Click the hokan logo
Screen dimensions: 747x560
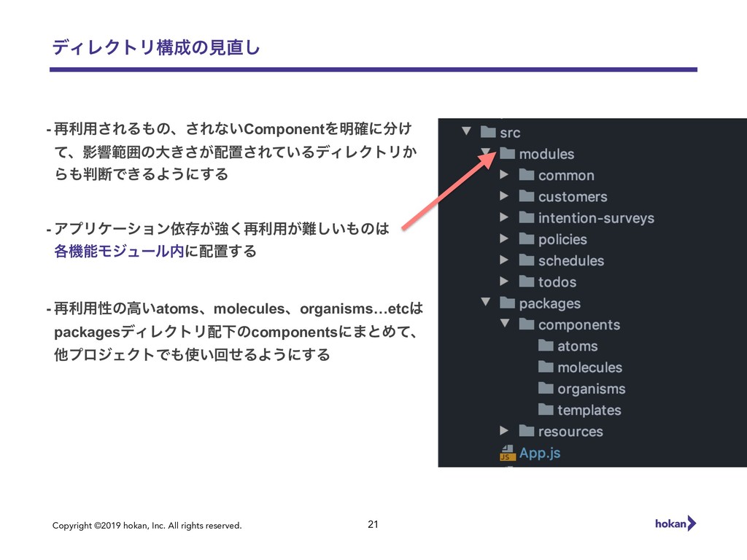coord(676,524)
